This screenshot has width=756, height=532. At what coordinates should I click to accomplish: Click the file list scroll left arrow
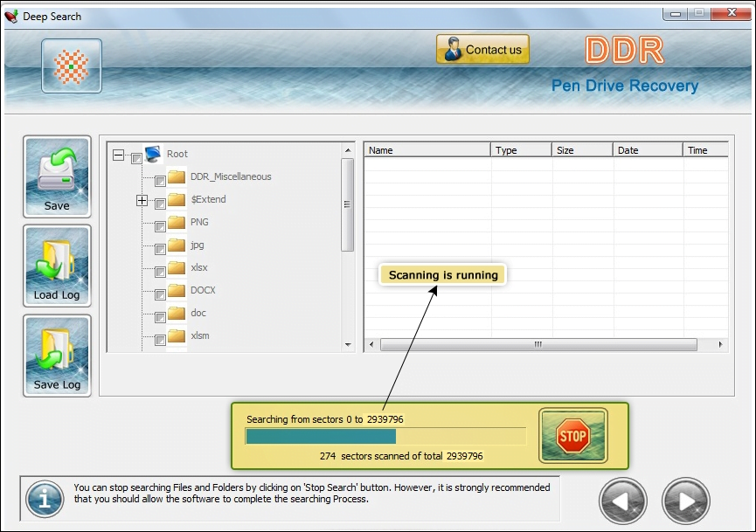371,344
